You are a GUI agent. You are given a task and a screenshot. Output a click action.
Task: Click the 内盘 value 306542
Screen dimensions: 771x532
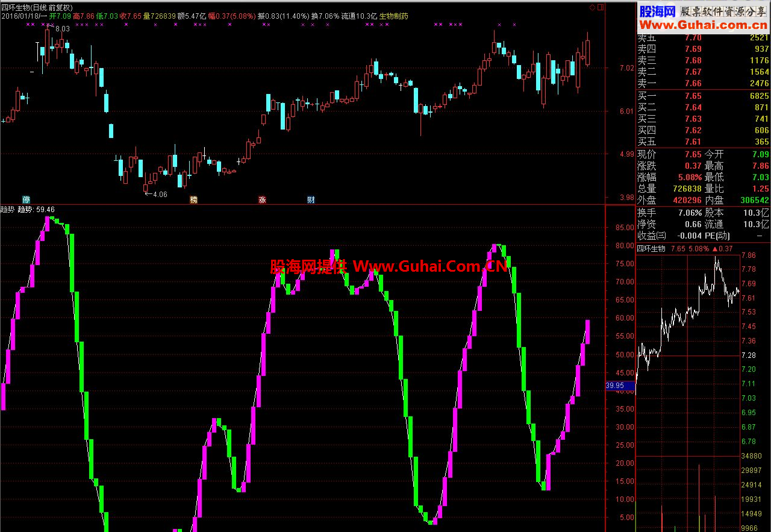pyautogui.click(x=754, y=200)
